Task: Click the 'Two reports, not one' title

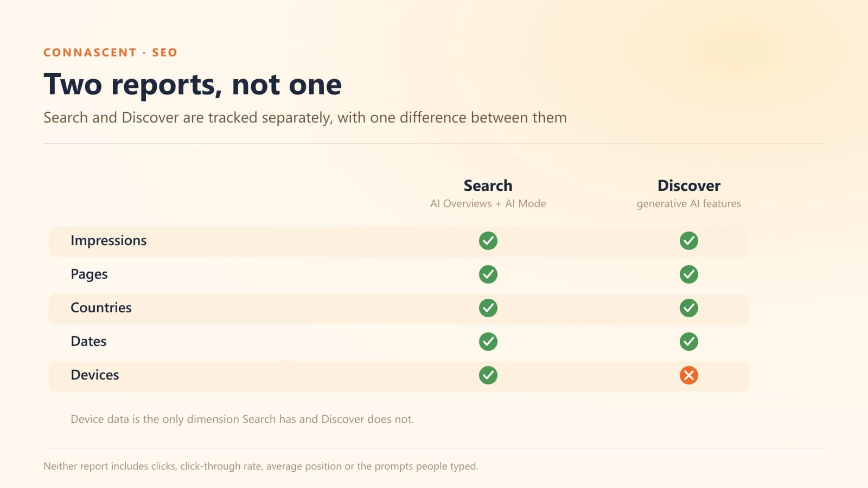Action: point(193,85)
